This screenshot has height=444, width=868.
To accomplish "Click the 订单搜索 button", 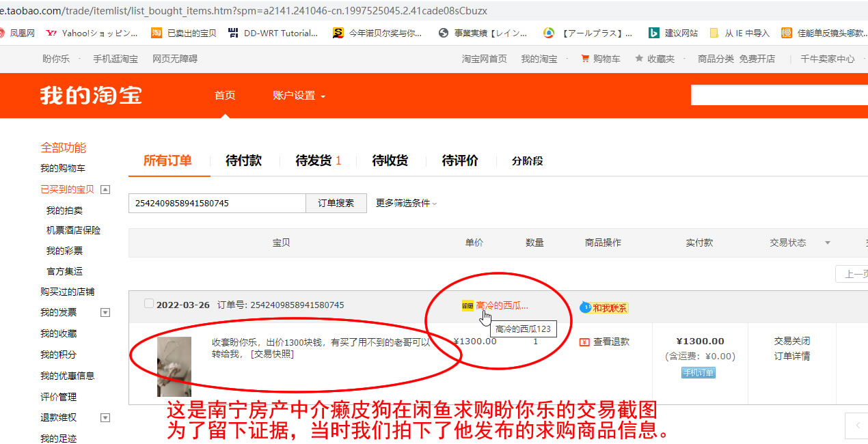I will 336,203.
